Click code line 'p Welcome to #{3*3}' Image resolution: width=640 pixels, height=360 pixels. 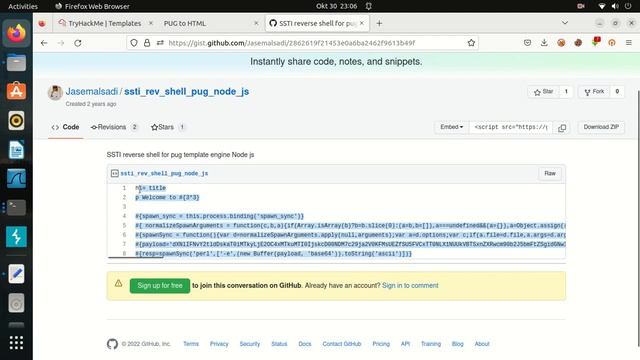pos(167,197)
